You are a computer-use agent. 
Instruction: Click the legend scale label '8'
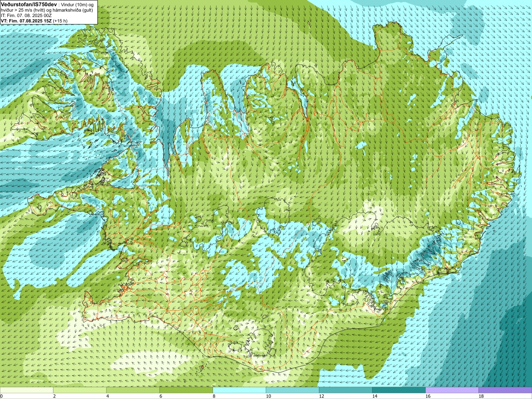(x=214, y=396)
